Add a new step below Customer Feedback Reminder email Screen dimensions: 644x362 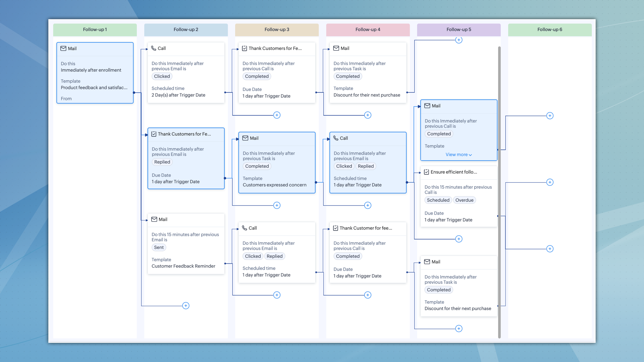pyautogui.click(x=186, y=305)
